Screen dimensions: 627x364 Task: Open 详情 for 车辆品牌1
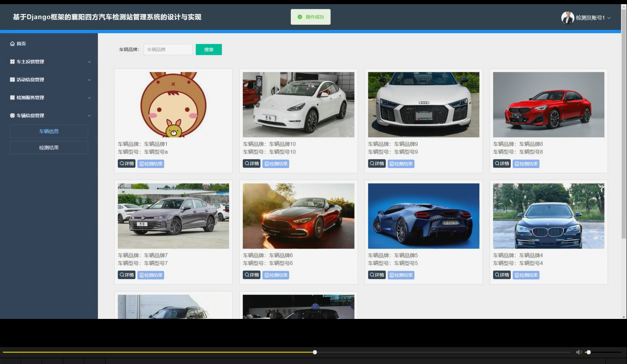127,164
